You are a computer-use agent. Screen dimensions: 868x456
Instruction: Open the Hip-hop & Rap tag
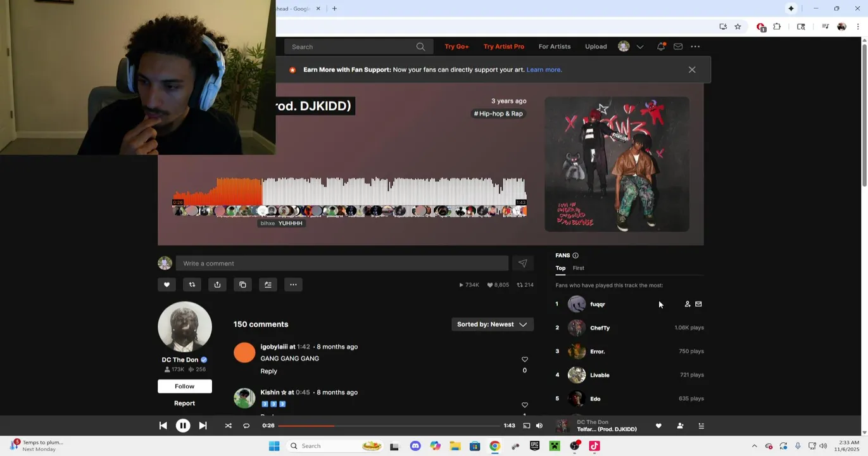[498, 113]
